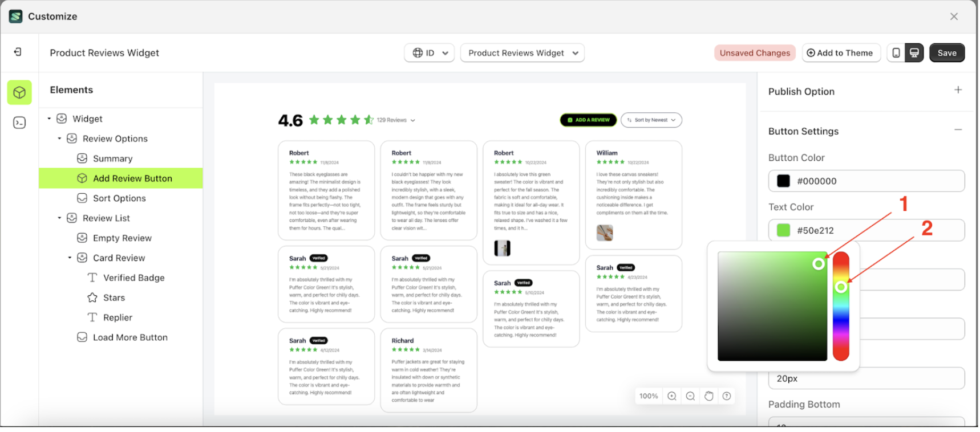Click the Verified Badge text icon

point(92,278)
